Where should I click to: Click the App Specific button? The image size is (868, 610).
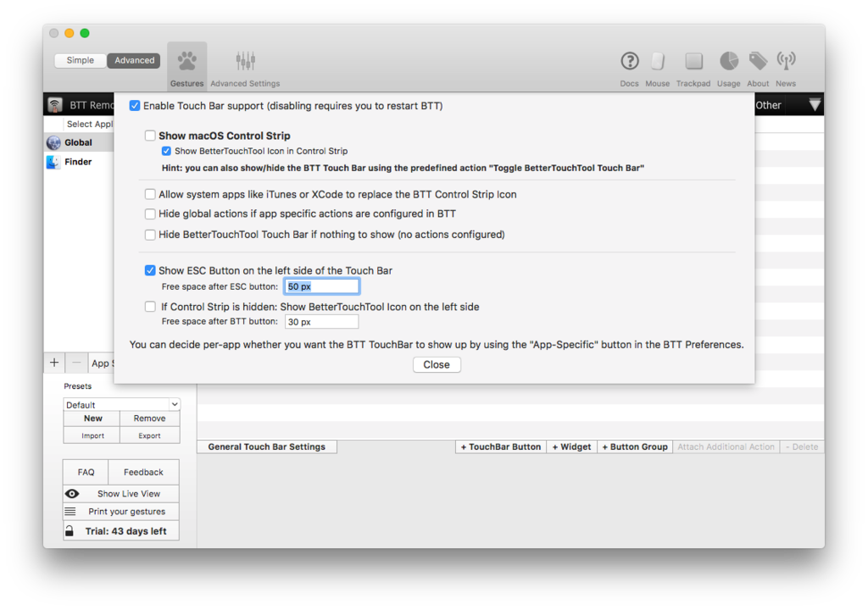pos(101,363)
